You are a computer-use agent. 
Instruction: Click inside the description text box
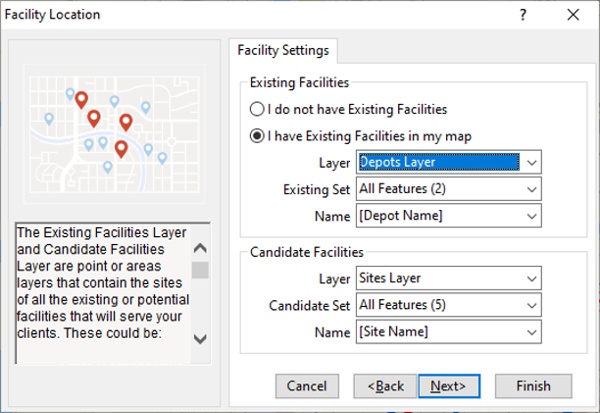tap(100, 291)
